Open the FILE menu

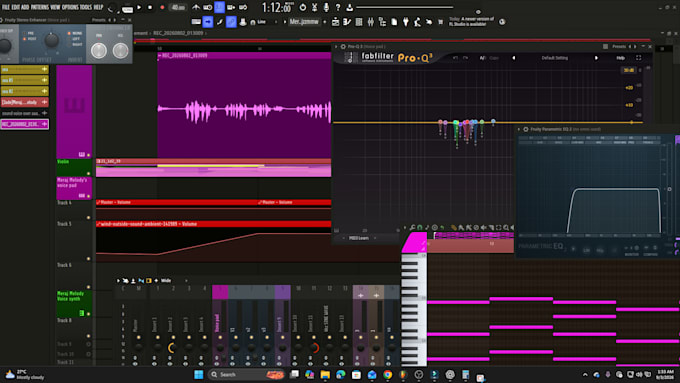6,7
